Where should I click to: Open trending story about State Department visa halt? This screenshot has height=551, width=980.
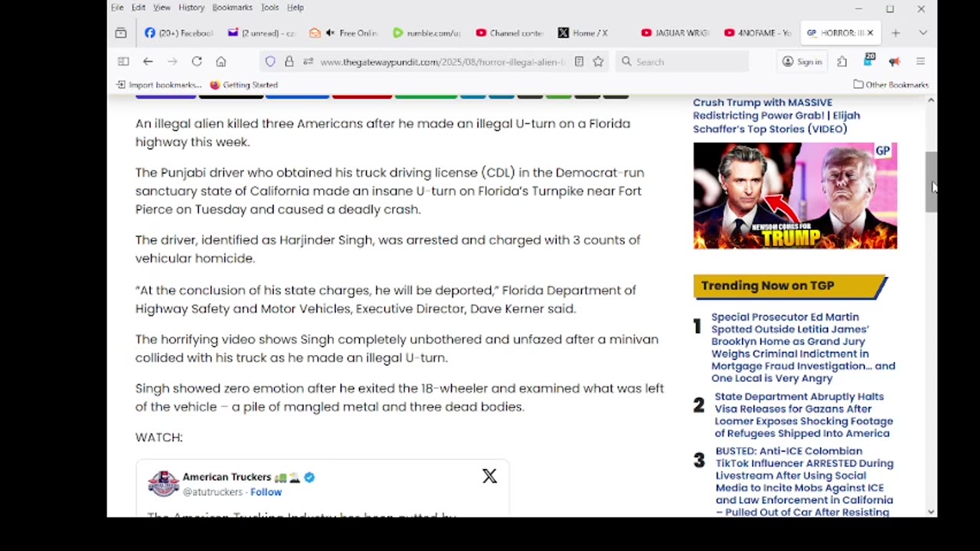coord(804,415)
